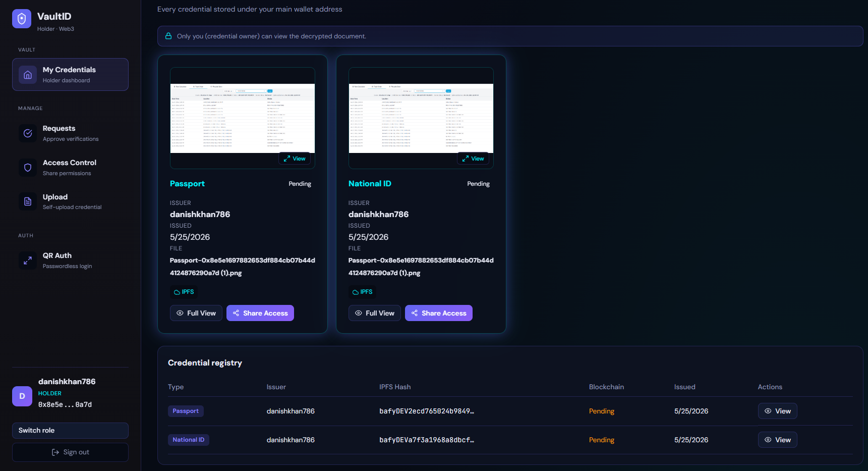Click the IPFS hash bafyDEV2ecd765824b9849…
Image resolution: width=868 pixels, height=471 pixels.
pos(427,411)
